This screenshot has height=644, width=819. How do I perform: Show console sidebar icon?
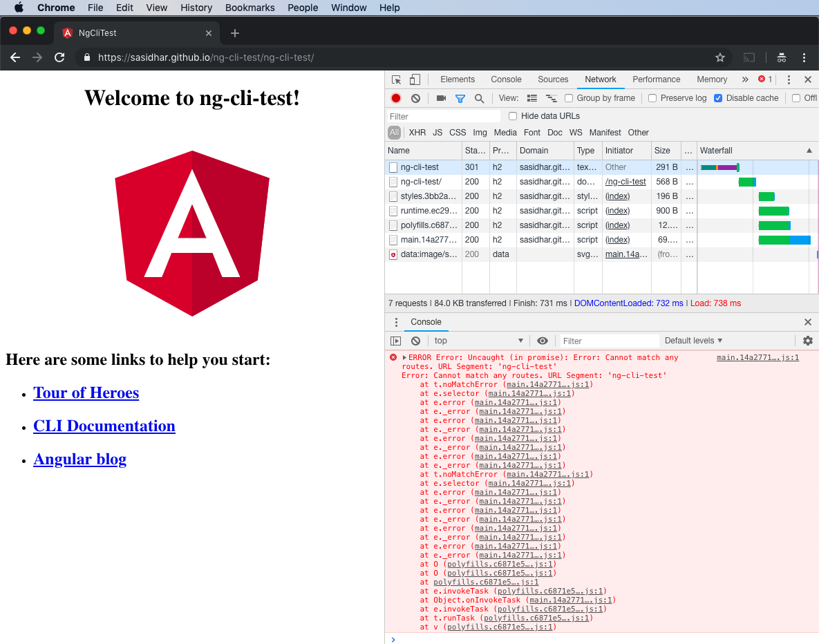point(396,341)
